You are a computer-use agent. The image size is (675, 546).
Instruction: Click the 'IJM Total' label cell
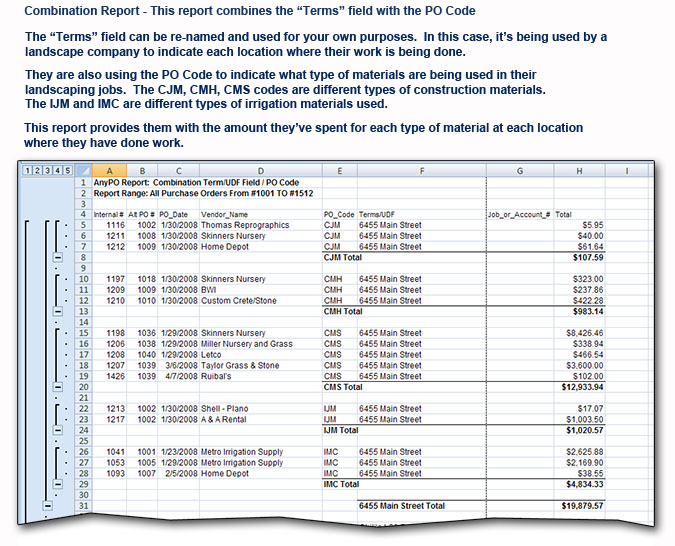pos(341,430)
